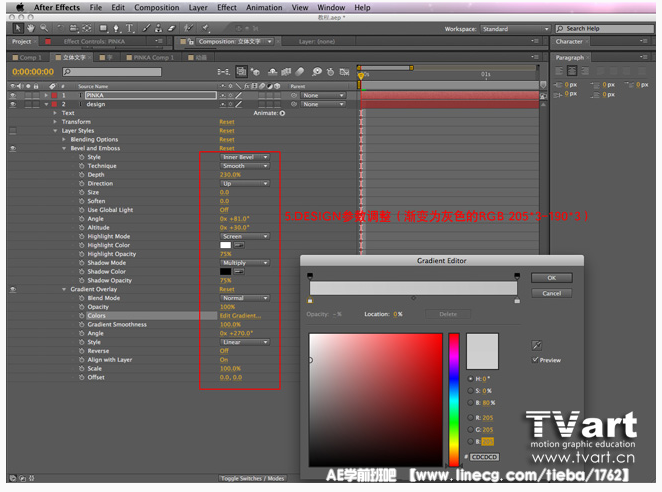Open the Graph Editor
662x492 pixels.
click(345, 72)
